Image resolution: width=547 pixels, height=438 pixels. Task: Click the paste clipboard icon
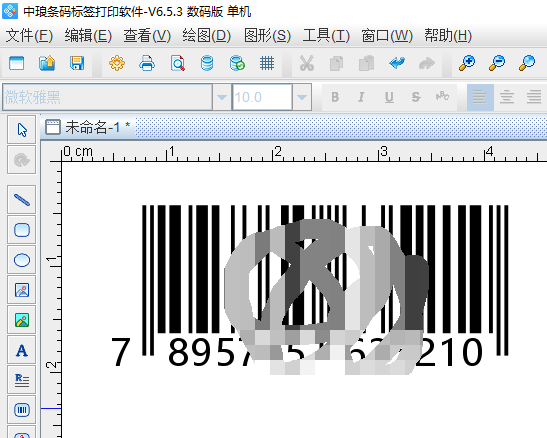[x=367, y=63]
